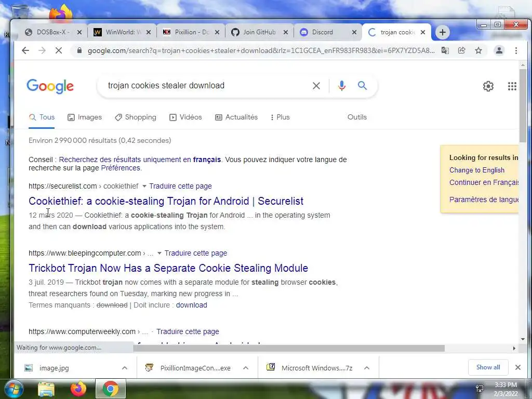
Task: Click the address bar URL
Action: pyautogui.click(x=261, y=50)
